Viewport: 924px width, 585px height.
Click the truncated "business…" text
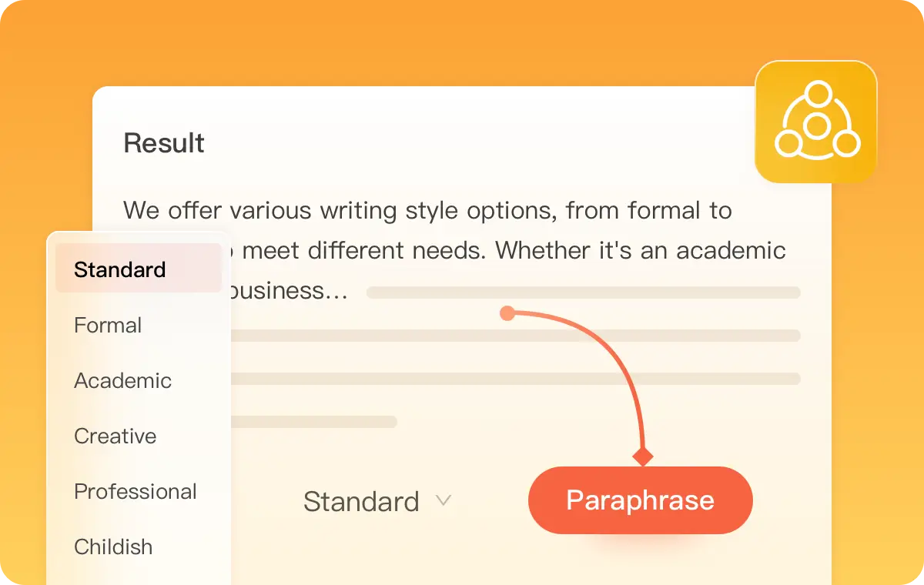point(293,291)
